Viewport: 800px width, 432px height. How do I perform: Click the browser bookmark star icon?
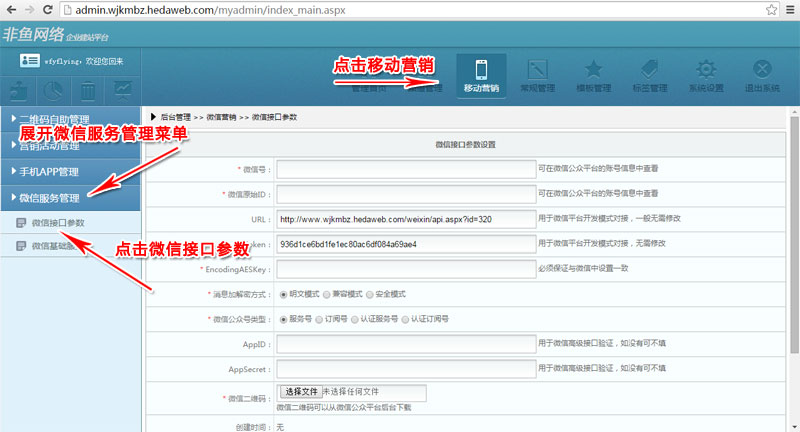(770, 11)
